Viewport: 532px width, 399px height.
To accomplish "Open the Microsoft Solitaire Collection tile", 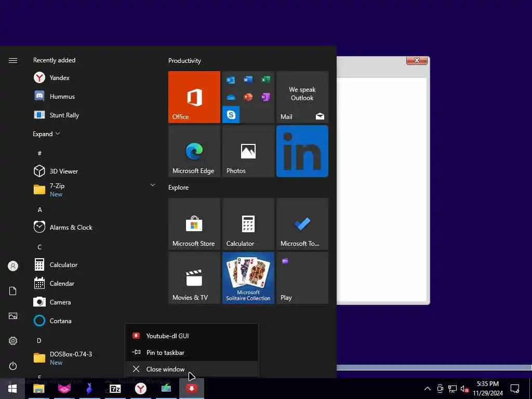I will tap(248, 278).
